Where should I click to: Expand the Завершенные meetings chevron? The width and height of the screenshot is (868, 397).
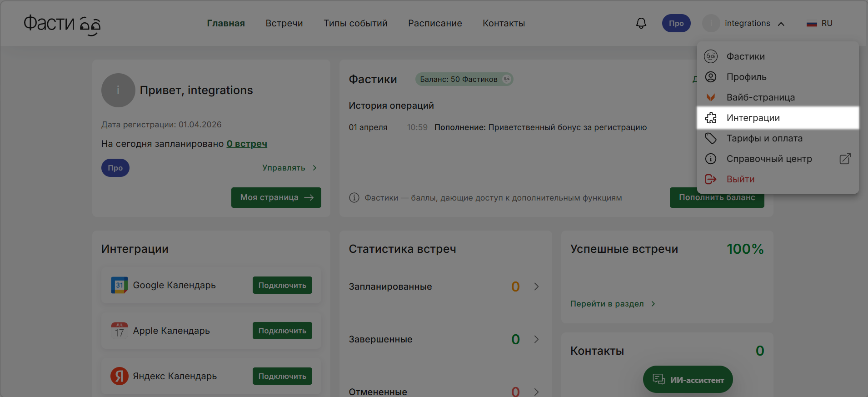(536, 339)
